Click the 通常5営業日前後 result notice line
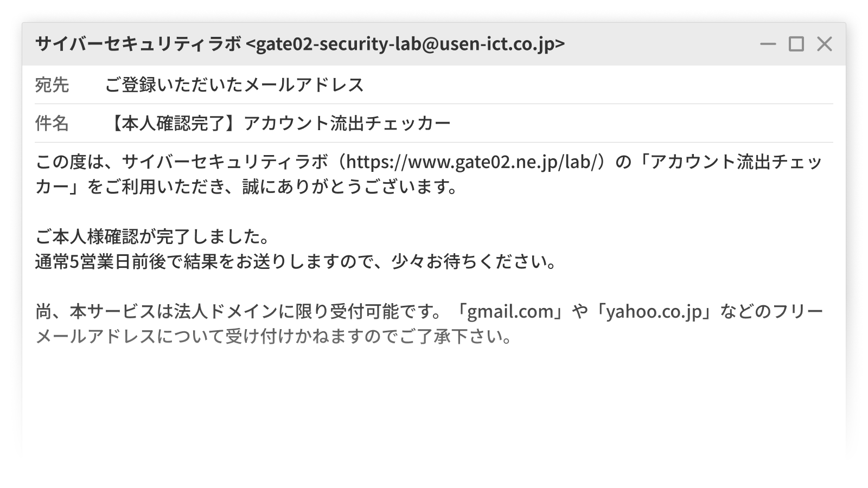The image size is (868, 488). 296,261
